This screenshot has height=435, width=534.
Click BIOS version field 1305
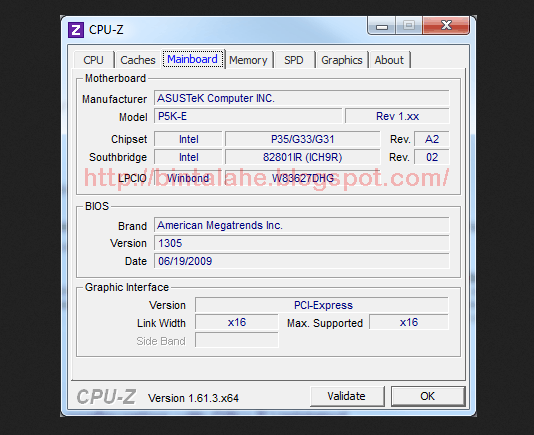[x=301, y=243]
